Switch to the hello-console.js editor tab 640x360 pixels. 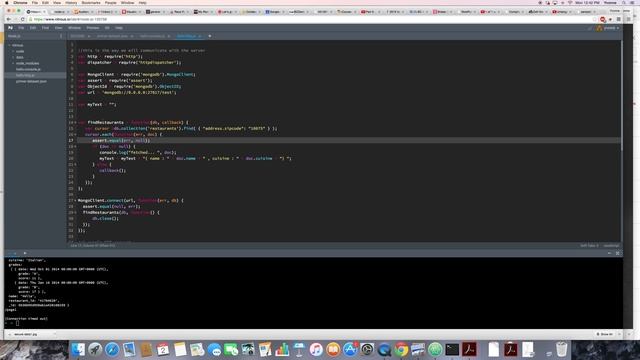[x=152, y=36]
